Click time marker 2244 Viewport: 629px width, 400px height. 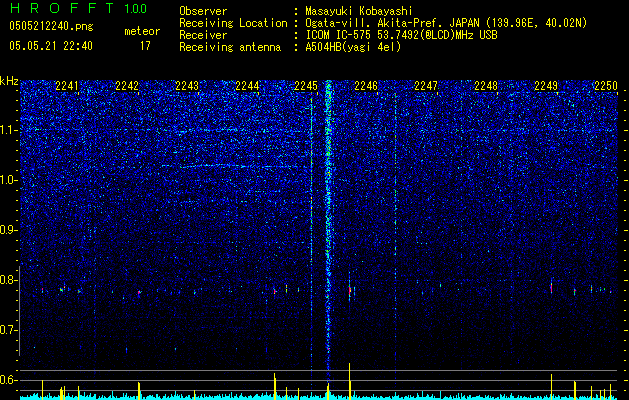click(x=247, y=85)
